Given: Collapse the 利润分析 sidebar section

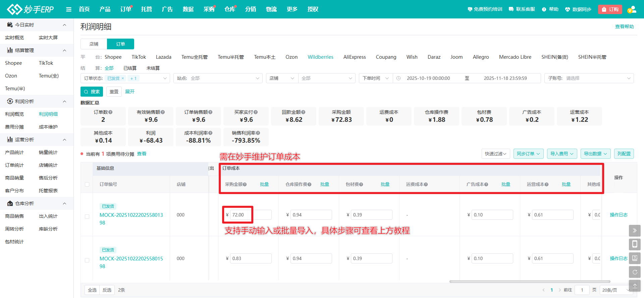Looking at the screenshot, I should [x=64, y=101].
